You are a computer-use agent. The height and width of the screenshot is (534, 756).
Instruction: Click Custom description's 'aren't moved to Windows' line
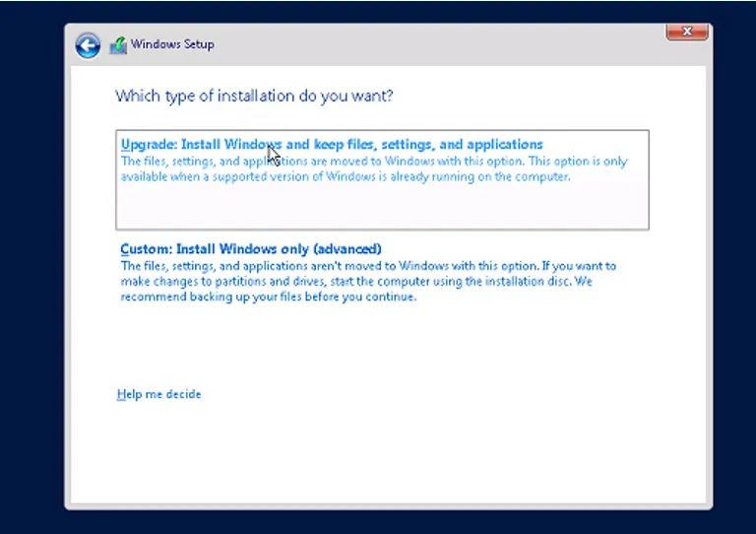[x=368, y=266]
